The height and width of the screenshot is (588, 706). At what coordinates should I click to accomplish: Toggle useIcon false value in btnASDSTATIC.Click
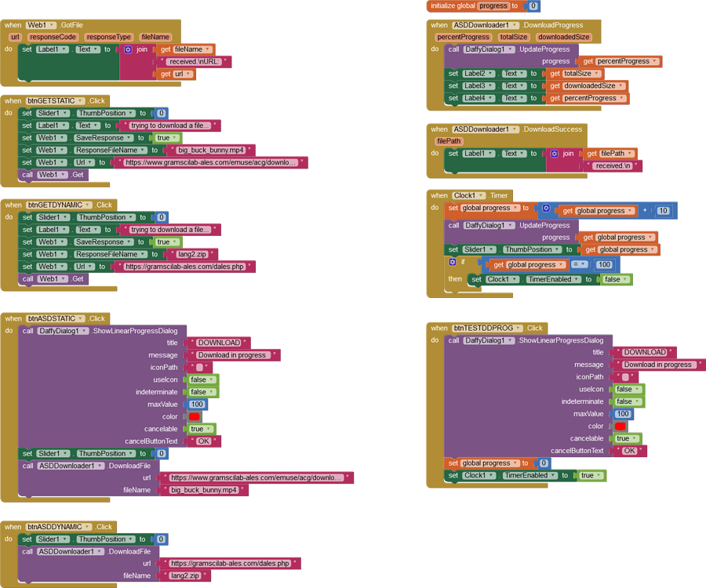click(x=202, y=379)
